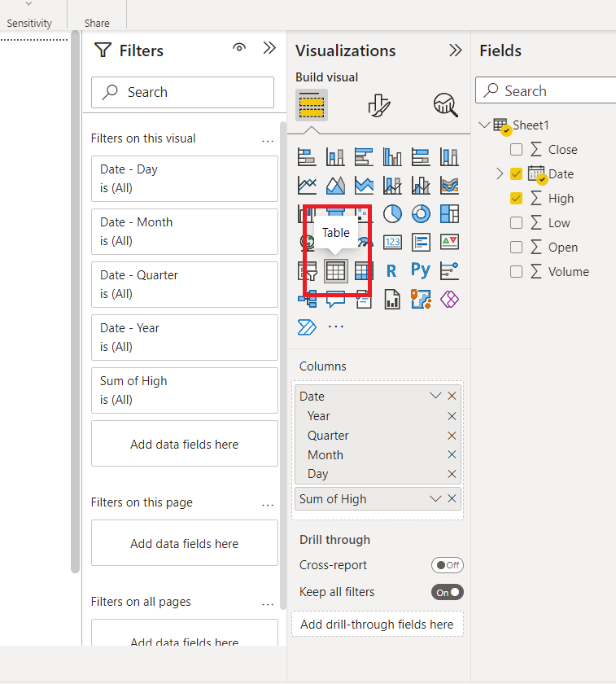
Task: Open the Format visual tab icon
Action: (x=378, y=105)
